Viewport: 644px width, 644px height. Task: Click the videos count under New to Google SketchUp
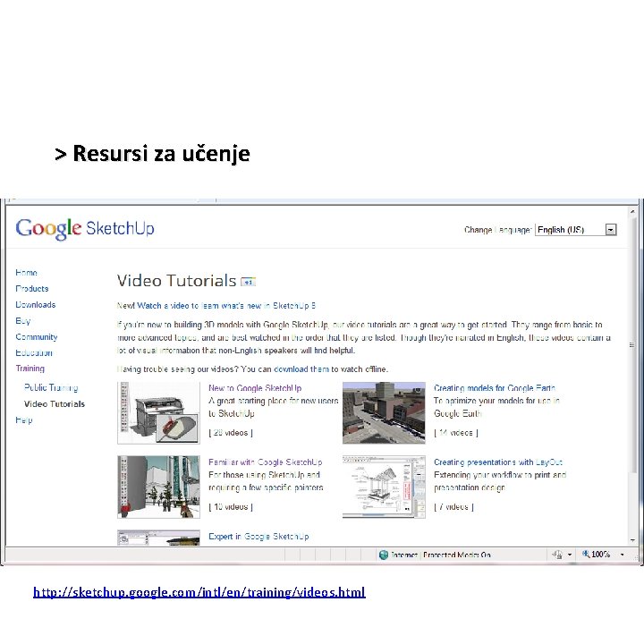231,433
